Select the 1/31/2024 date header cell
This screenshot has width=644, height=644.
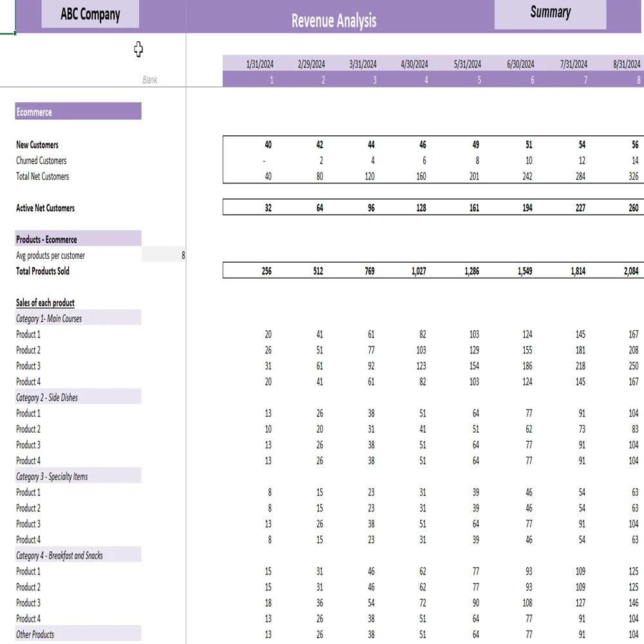pos(260,64)
